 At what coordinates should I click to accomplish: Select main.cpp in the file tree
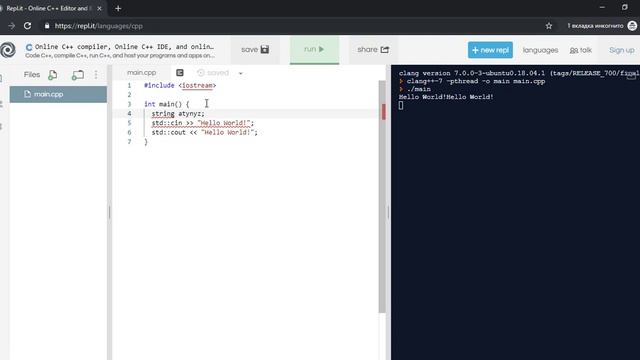pos(58,94)
